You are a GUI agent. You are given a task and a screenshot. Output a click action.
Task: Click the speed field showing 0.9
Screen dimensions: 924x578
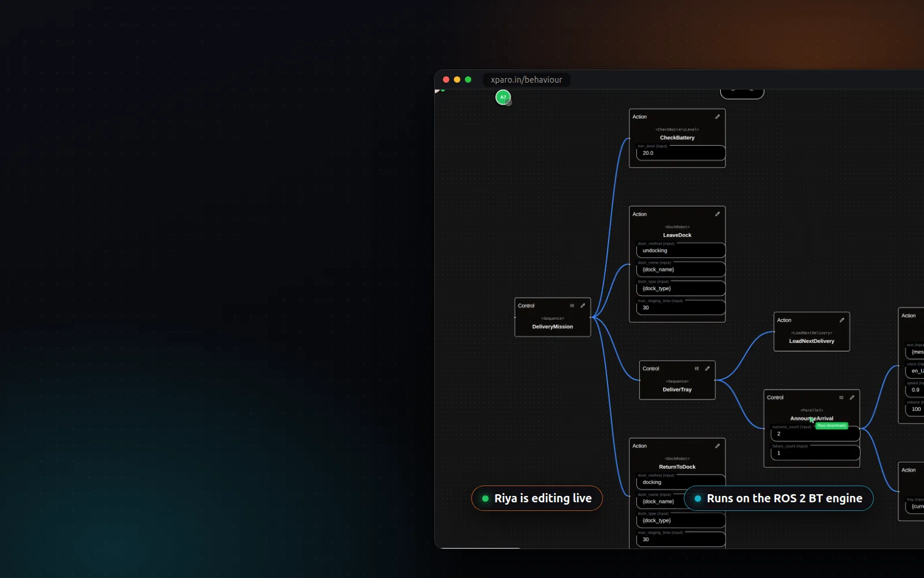(x=915, y=390)
